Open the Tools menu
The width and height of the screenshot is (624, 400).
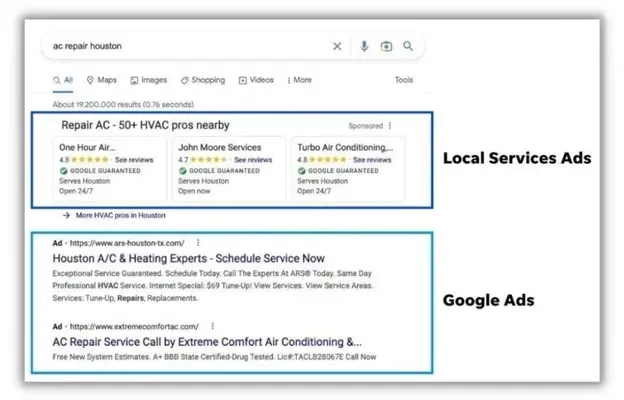pyautogui.click(x=404, y=80)
